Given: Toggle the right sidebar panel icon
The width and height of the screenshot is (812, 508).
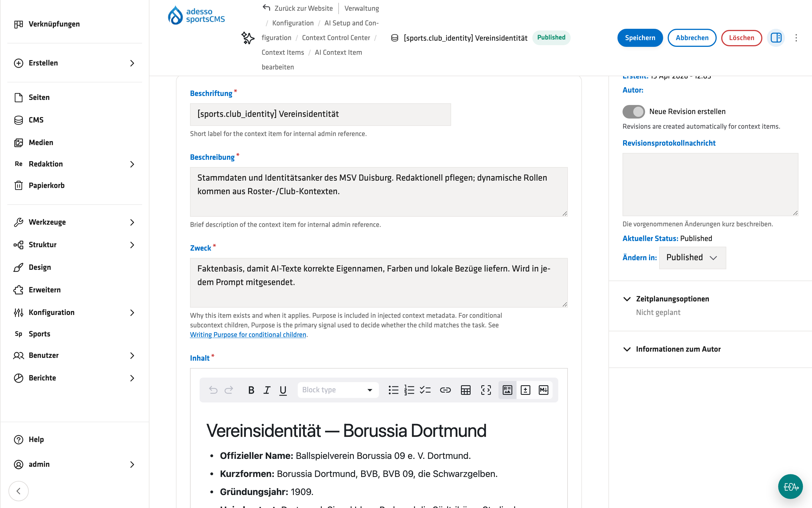Looking at the screenshot, I should pyautogui.click(x=776, y=38).
